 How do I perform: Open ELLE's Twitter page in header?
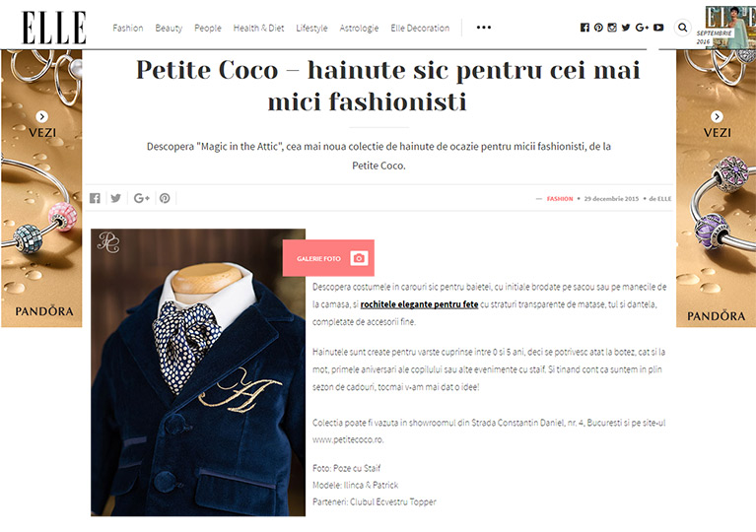[x=626, y=28]
